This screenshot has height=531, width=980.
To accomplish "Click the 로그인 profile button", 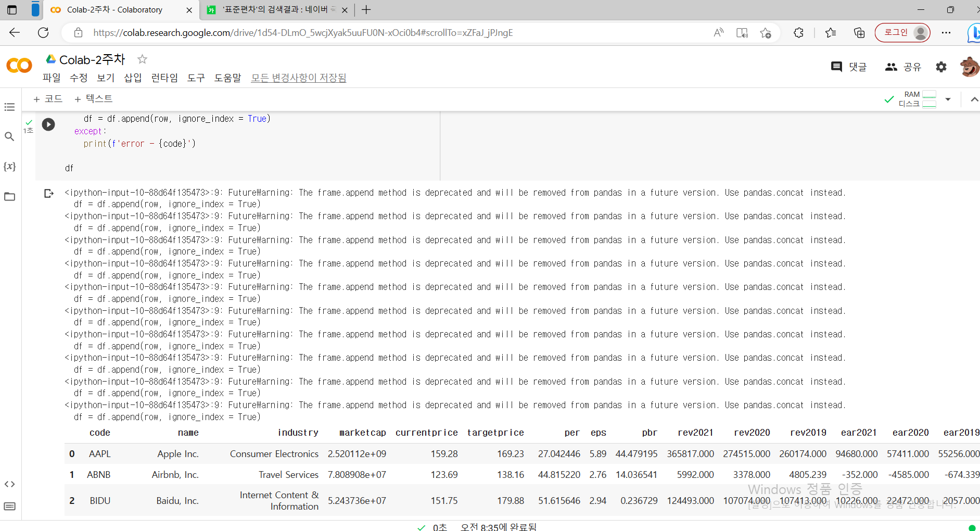I will (902, 33).
